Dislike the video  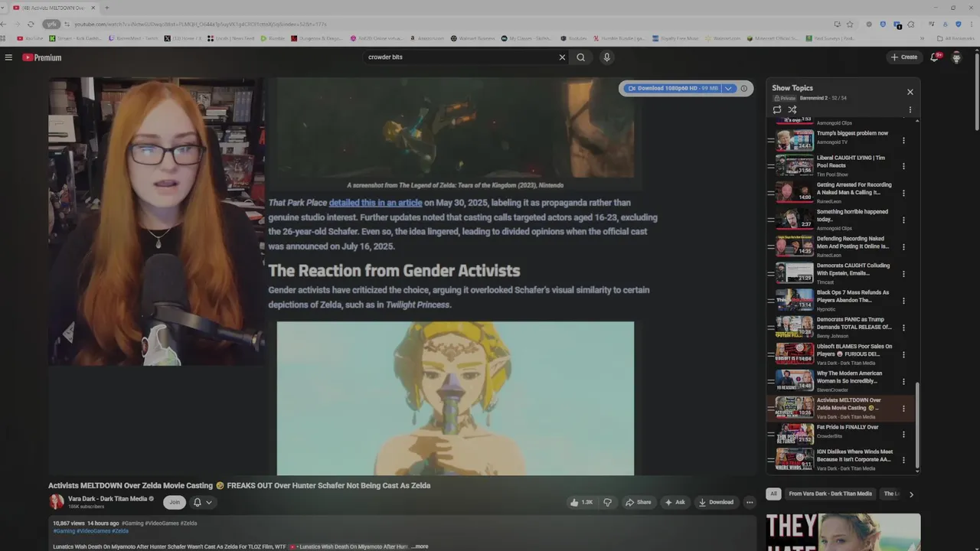(608, 502)
